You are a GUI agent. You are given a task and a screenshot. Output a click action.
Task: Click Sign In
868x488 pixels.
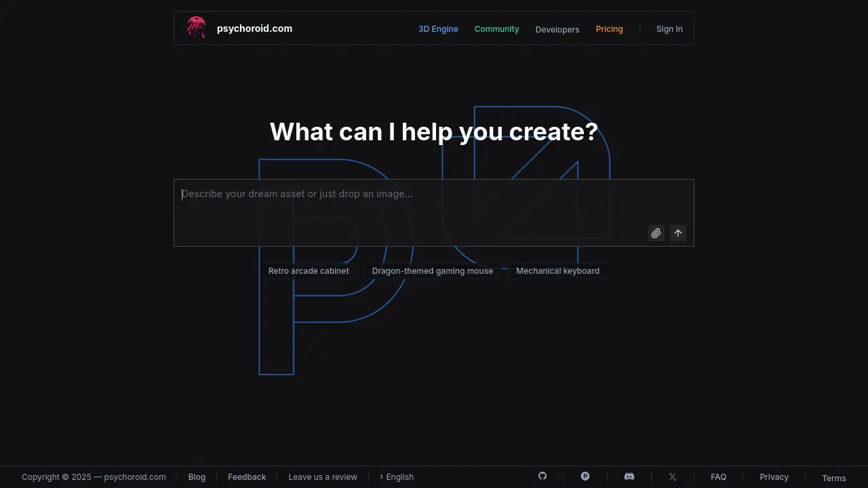pos(669,29)
